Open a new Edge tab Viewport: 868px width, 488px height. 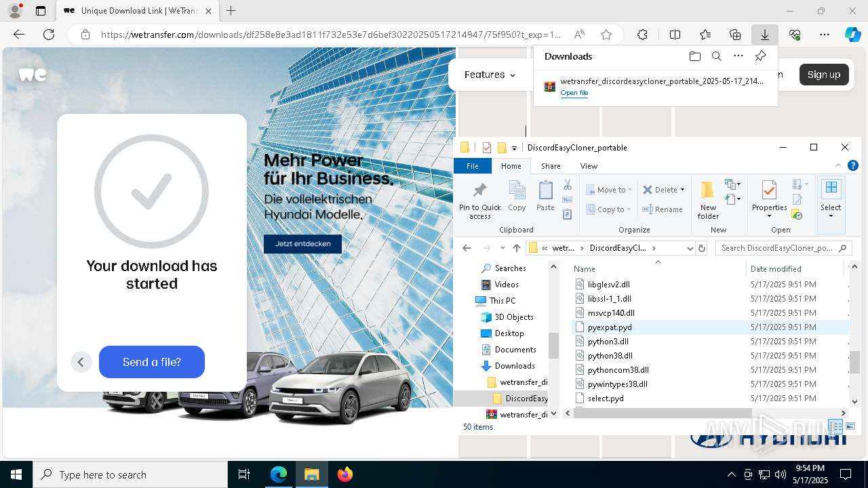[x=231, y=11]
